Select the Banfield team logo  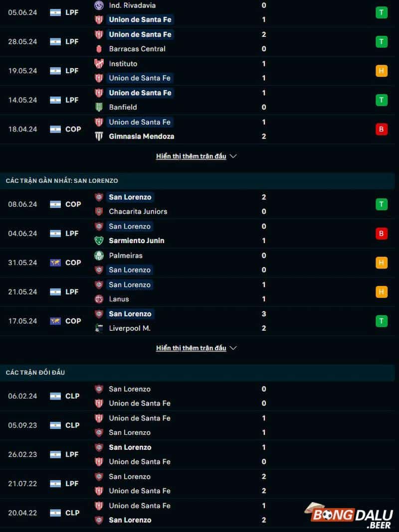pyautogui.click(x=99, y=107)
